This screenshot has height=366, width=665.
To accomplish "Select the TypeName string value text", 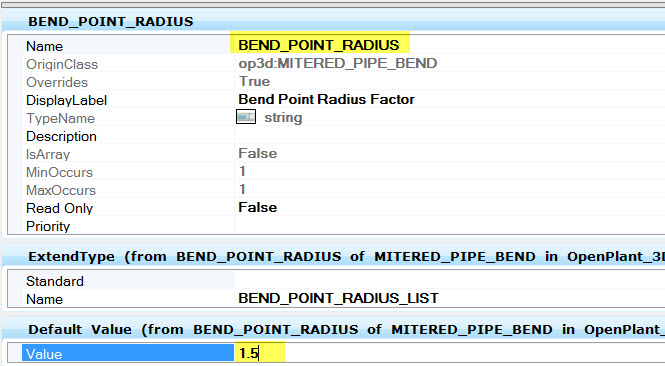I will pyautogui.click(x=283, y=117).
